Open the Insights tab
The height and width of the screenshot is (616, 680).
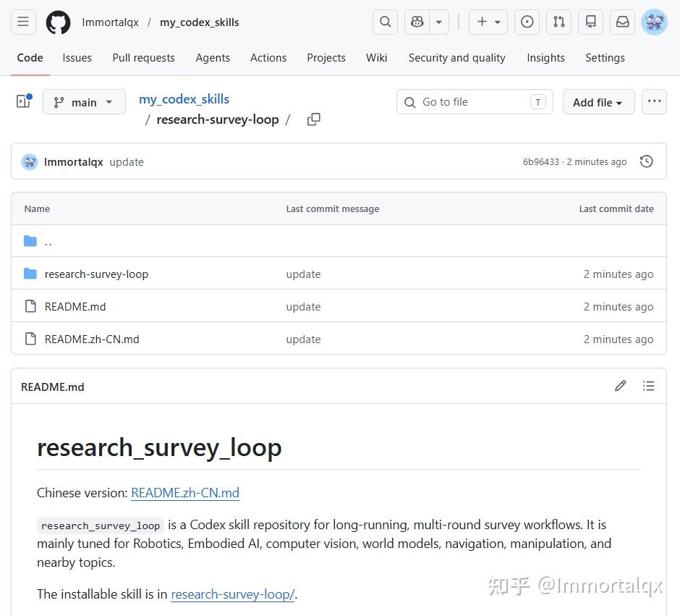point(545,58)
